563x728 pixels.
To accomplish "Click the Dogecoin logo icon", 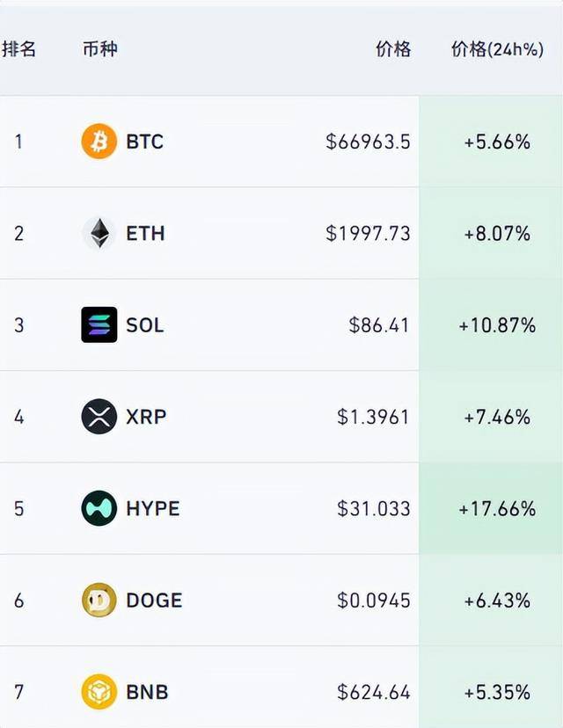I will coord(99,601).
